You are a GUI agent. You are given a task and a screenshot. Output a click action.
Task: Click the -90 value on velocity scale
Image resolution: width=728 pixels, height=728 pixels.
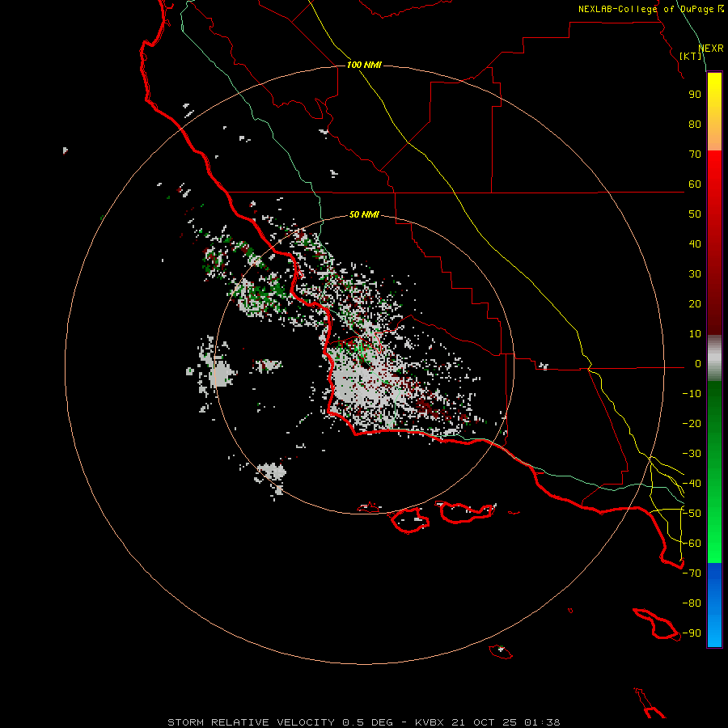pyautogui.click(x=692, y=633)
